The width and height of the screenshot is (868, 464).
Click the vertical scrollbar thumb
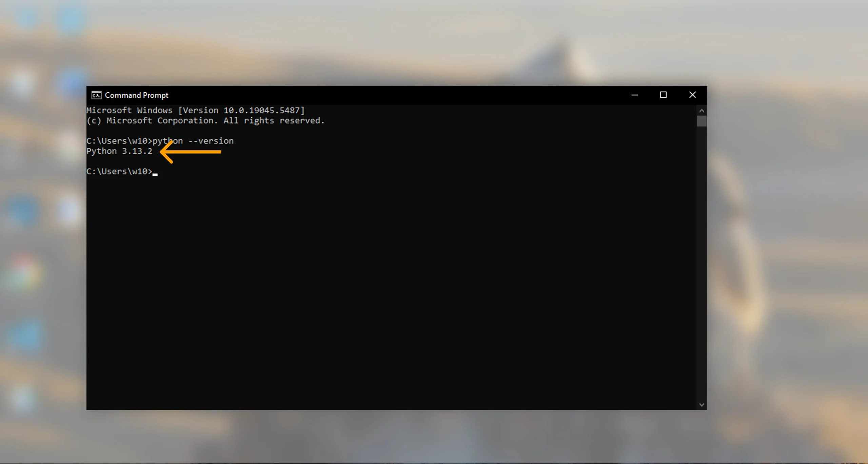702,121
